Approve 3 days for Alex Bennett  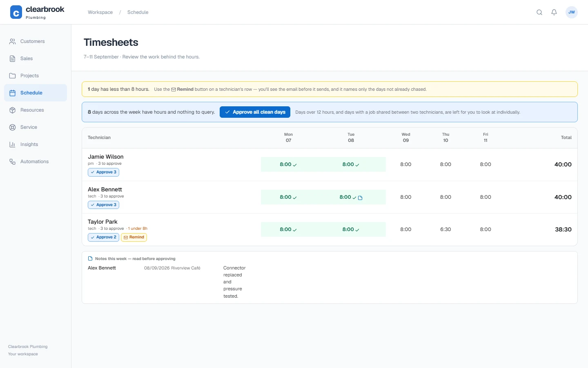103,205
